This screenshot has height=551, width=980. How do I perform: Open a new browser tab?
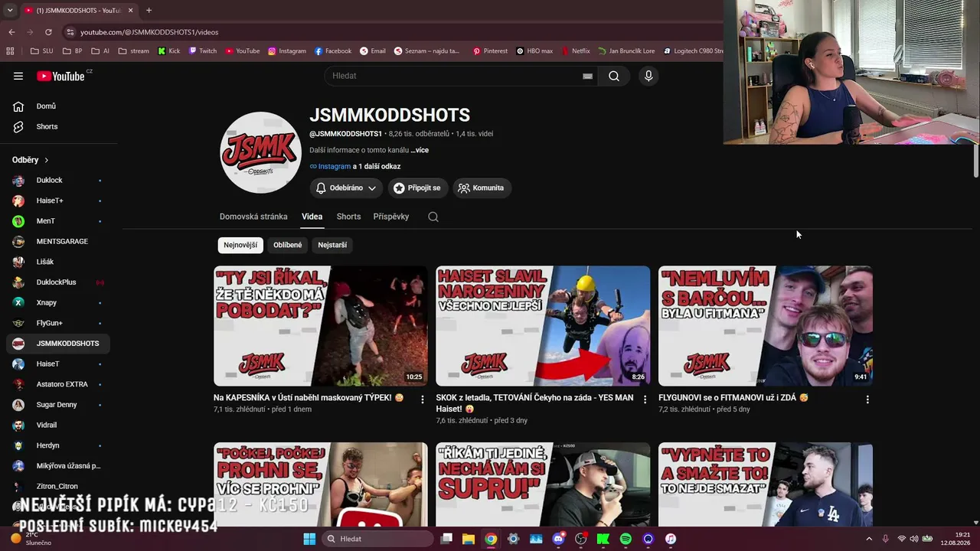click(x=149, y=10)
